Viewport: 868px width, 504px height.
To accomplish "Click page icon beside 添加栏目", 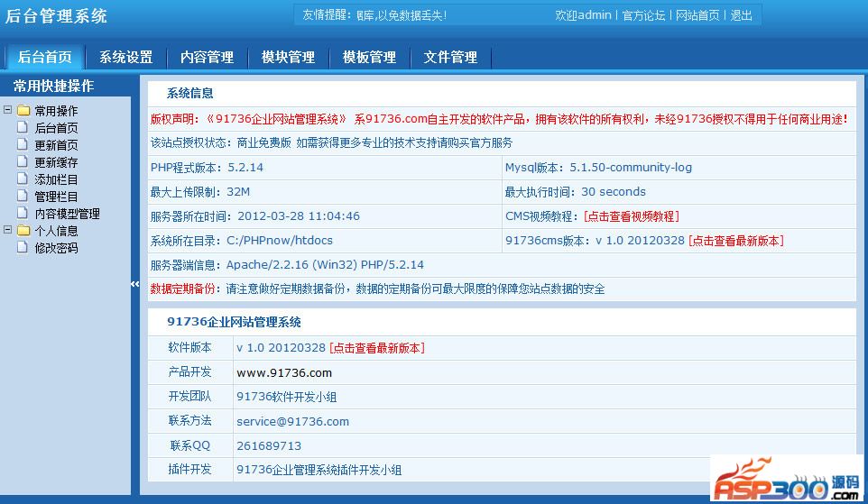I will (23, 179).
